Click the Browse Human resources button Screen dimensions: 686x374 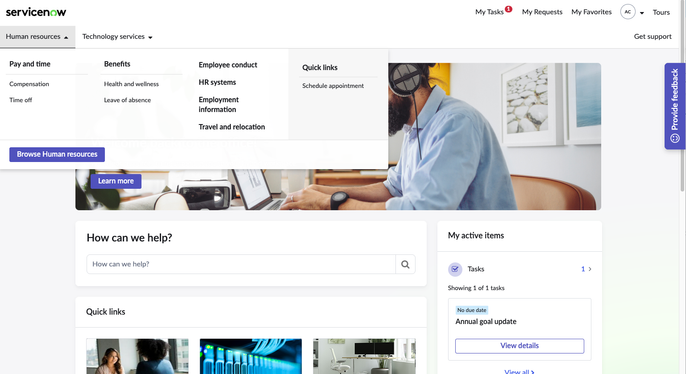57,154
